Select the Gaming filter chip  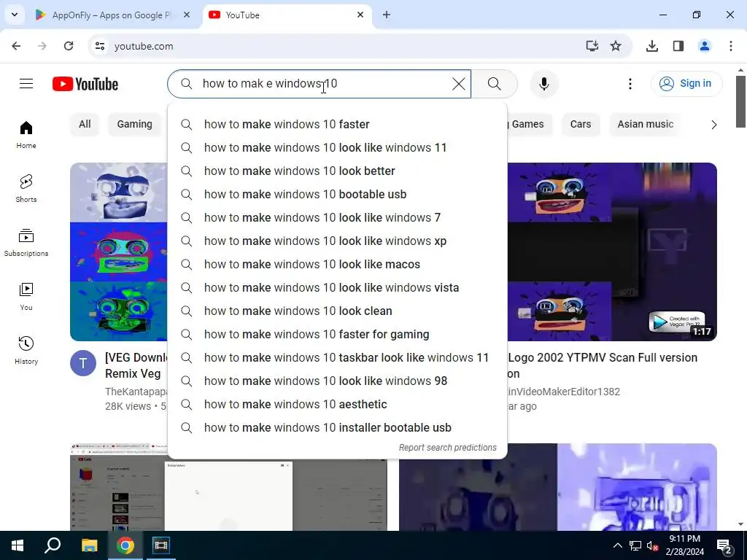pyautogui.click(x=134, y=124)
